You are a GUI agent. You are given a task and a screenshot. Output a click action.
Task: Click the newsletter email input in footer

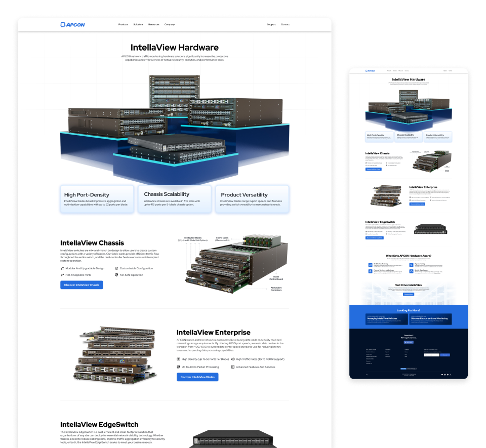(431, 355)
